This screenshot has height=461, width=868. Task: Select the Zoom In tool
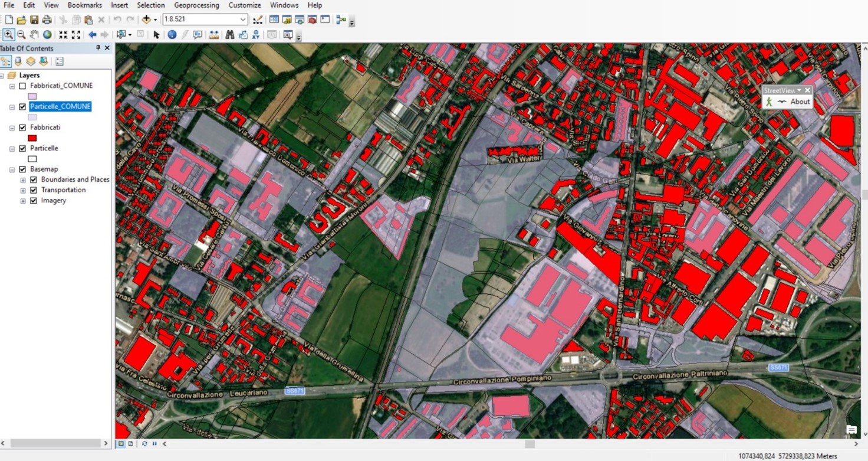(x=8, y=35)
